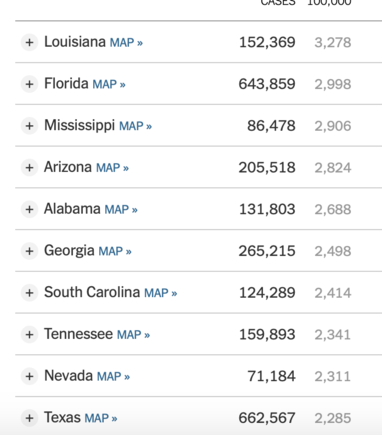Expand the Nevada row plus icon
Viewport: 382px width, 435px height.
(x=29, y=376)
